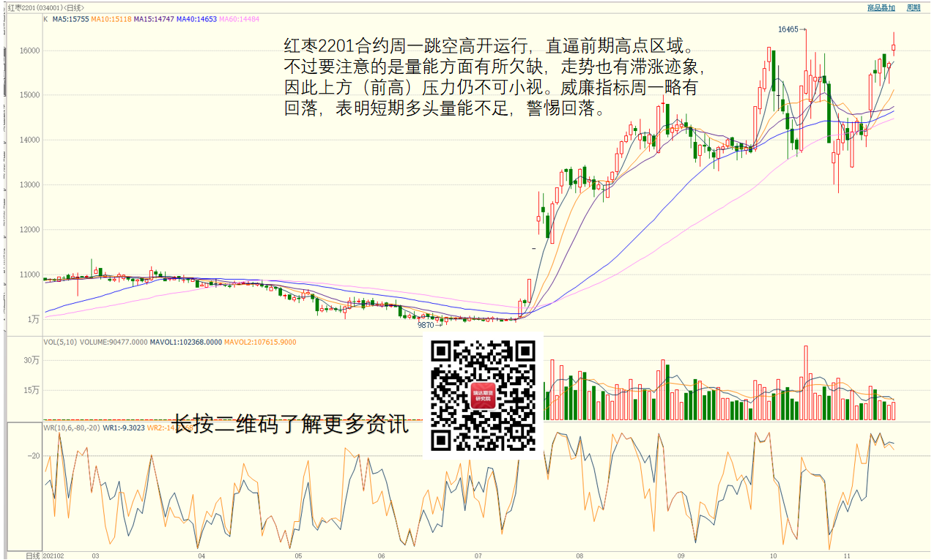Select the 16465 high price marker
The image size is (937, 560).
coord(788,29)
